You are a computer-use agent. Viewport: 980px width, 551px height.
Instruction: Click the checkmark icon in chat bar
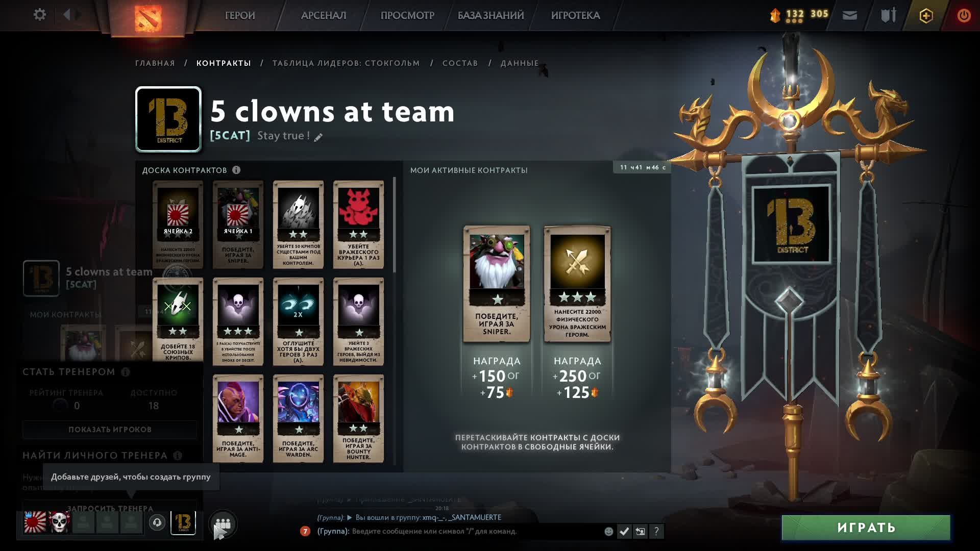(624, 531)
